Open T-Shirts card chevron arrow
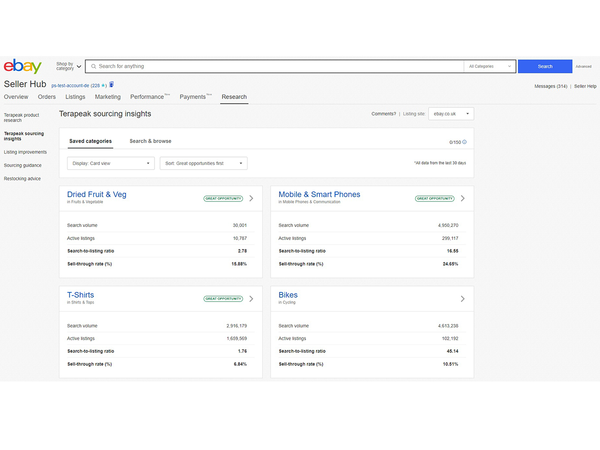The height and width of the screenshot is (450, 600). pos(251,299)
